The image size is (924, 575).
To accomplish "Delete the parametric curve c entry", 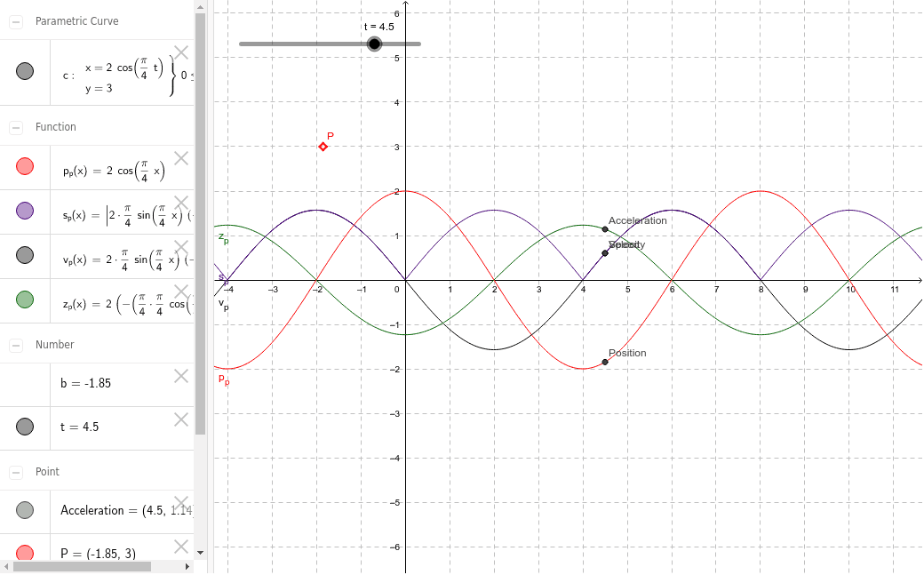I will pos(181,52).
